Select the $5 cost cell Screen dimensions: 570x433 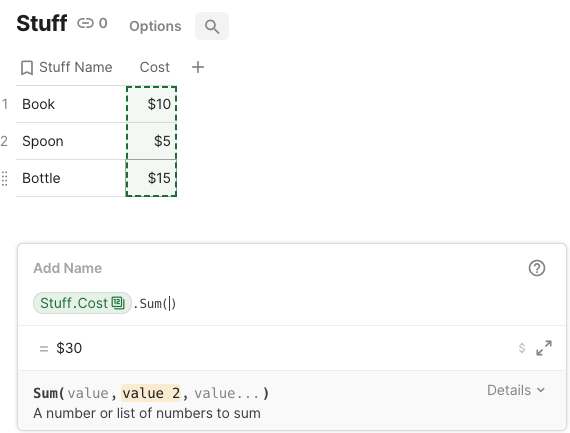(x=151, y=141)
